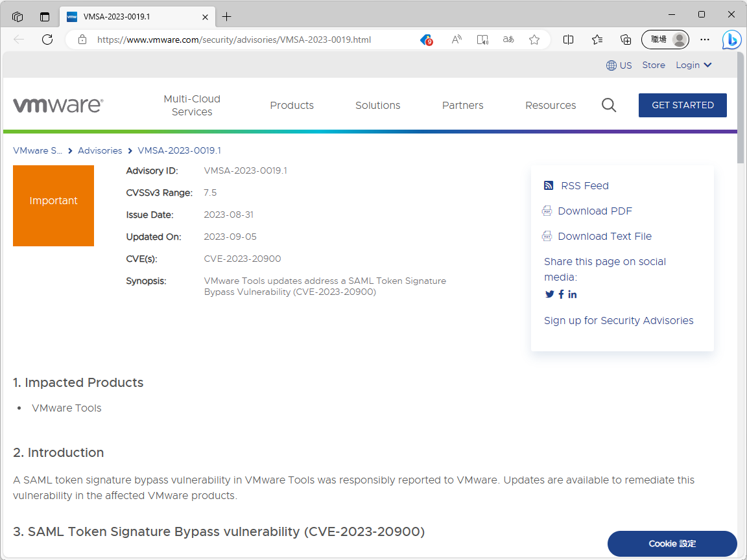Click the 2. Introduction heading
The width and height of the screenshot is (747, 560).
[58, 452]
